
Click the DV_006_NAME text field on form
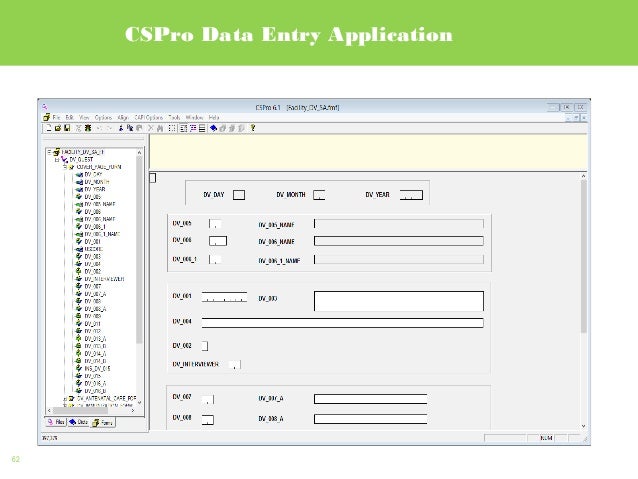coord(399,241)
